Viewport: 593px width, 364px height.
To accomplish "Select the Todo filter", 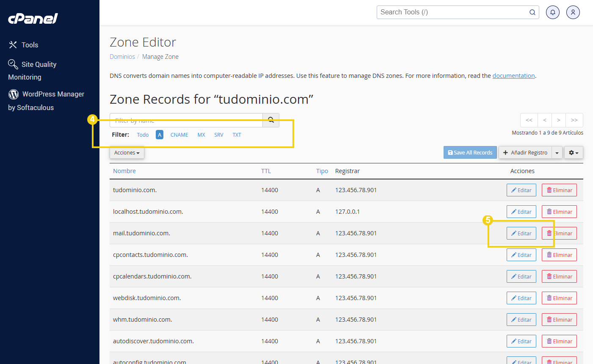I will [143, 135].
